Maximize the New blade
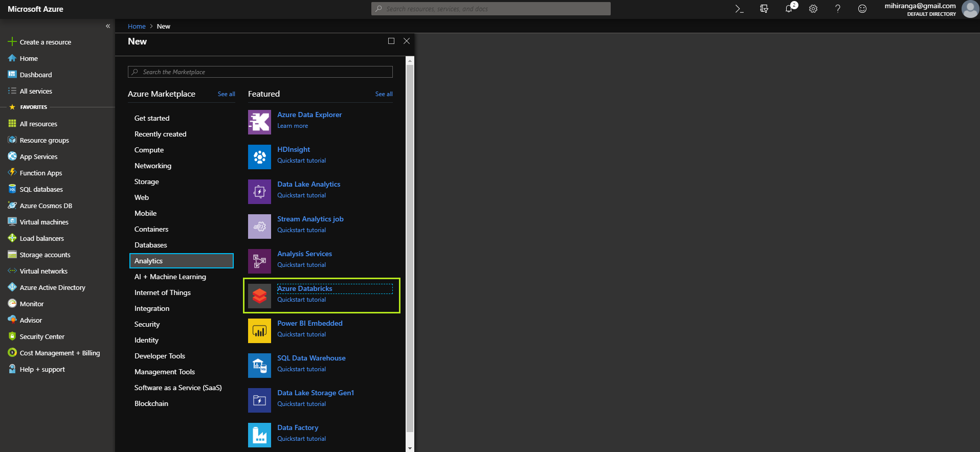Screen dimensions: 980x452 (391, 41)
